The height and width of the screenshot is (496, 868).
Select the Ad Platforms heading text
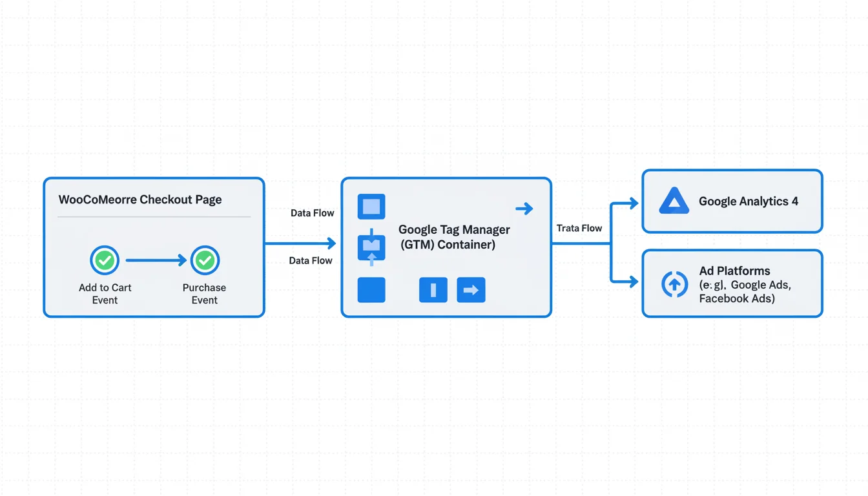tap(734, 271)
